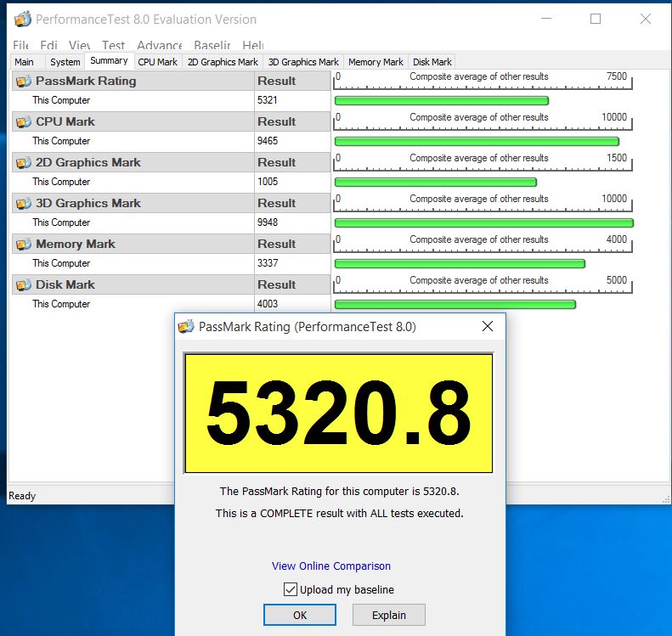Click the PerformanceTest app icon in title bar

pos(23,20)
